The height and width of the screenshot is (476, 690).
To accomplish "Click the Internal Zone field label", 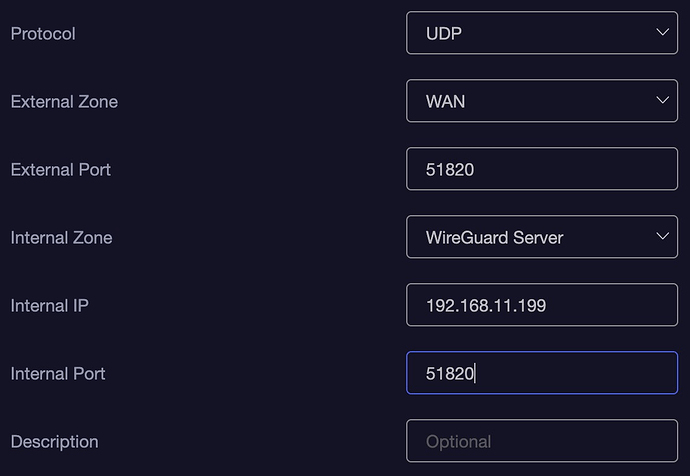I will click(x=61, y=238).
